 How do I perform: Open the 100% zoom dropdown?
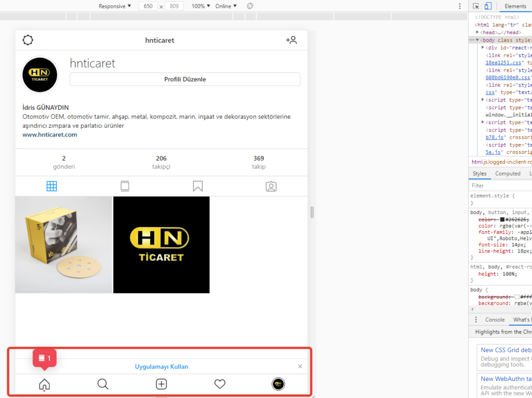(x=201, y=6)
